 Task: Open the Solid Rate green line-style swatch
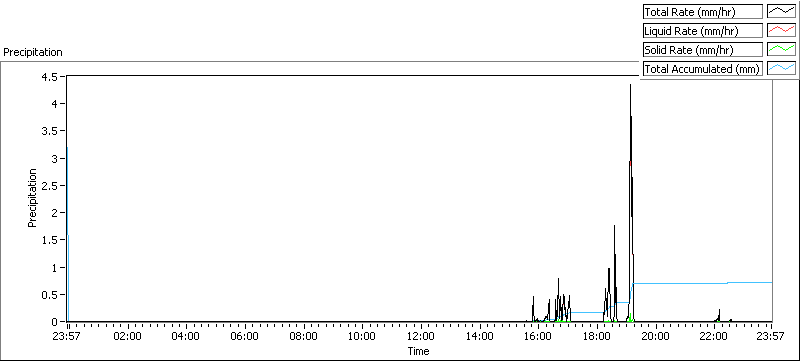click(x=781, y=49)
